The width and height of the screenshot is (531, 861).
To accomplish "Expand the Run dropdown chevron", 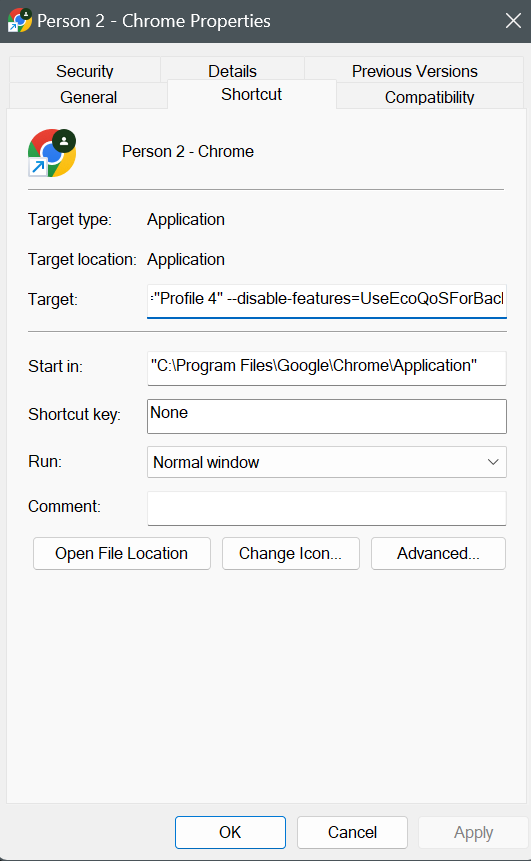I will coord(493,462).
